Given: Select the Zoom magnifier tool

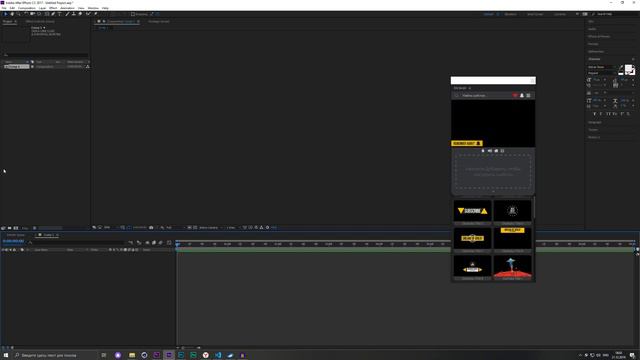Looking at the screenshot, I should (x=18, y=14).
